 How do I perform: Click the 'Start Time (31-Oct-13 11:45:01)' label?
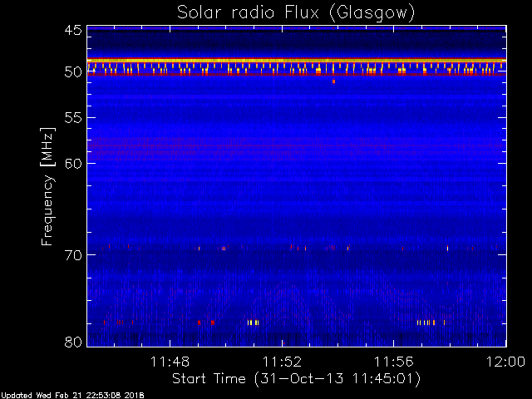pyautogui.click(x=296, y=379)
